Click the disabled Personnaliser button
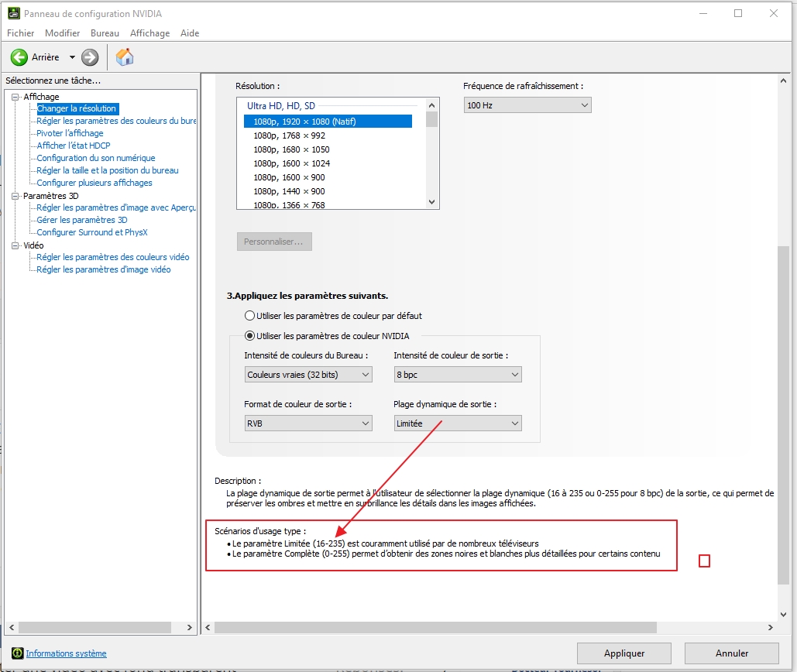This screenshot has width=797, height=672. tap(274, 242)
